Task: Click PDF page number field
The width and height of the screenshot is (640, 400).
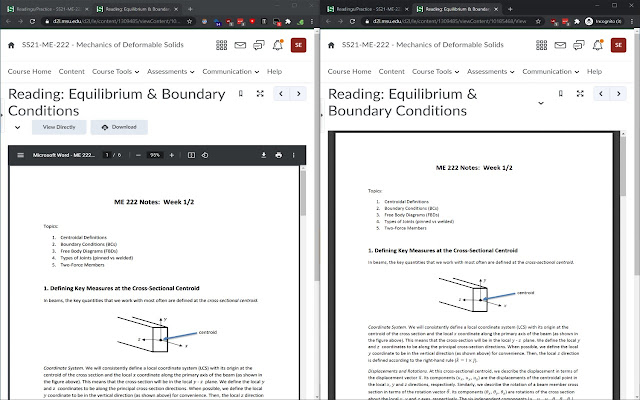Action: pyautogui.click(x=107, y=155)
